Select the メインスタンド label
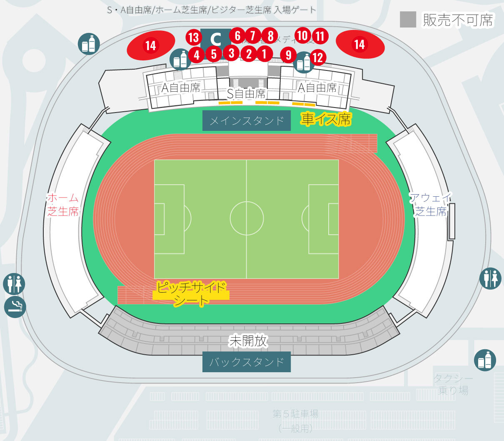Screen dimensions: 504x441 point(247,121)
